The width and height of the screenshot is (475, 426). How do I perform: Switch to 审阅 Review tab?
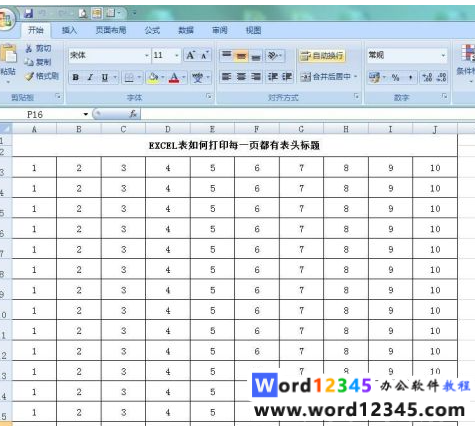[x=220, y=30]
